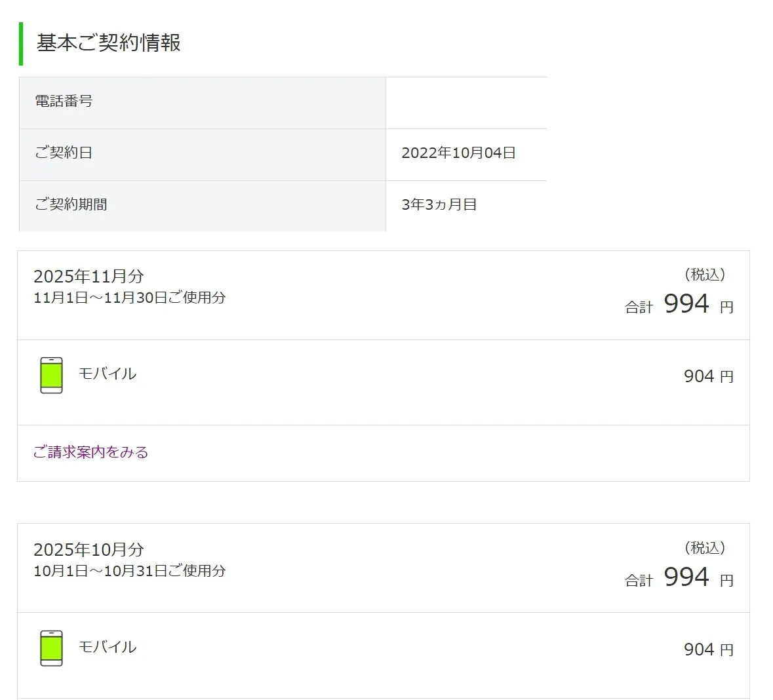The height and width of the screenshot is (700, 773).
Task: Click the 基本ご契約情報 heading
Action: tap(108, 43)
